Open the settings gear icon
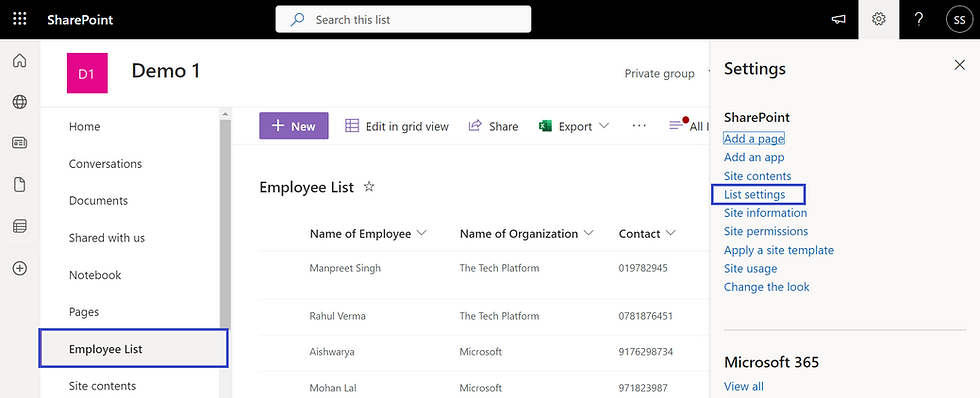This screenshot has width=980, height=398. 879,19
